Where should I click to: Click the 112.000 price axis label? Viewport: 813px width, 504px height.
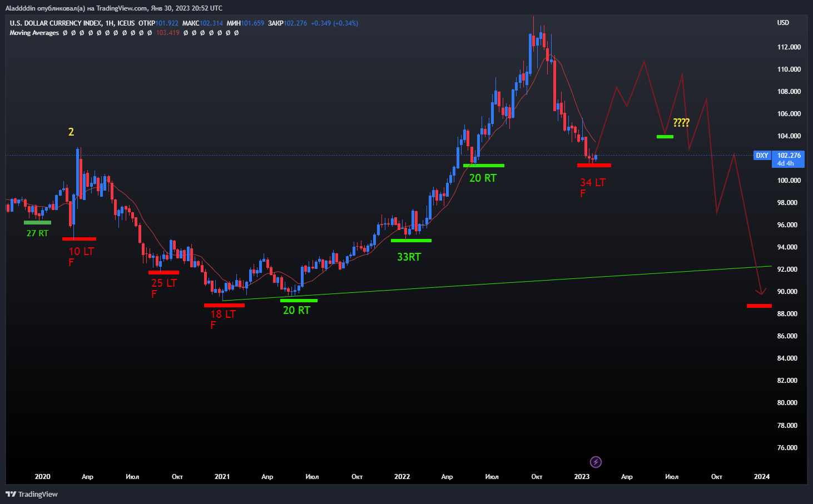[789, 47]
